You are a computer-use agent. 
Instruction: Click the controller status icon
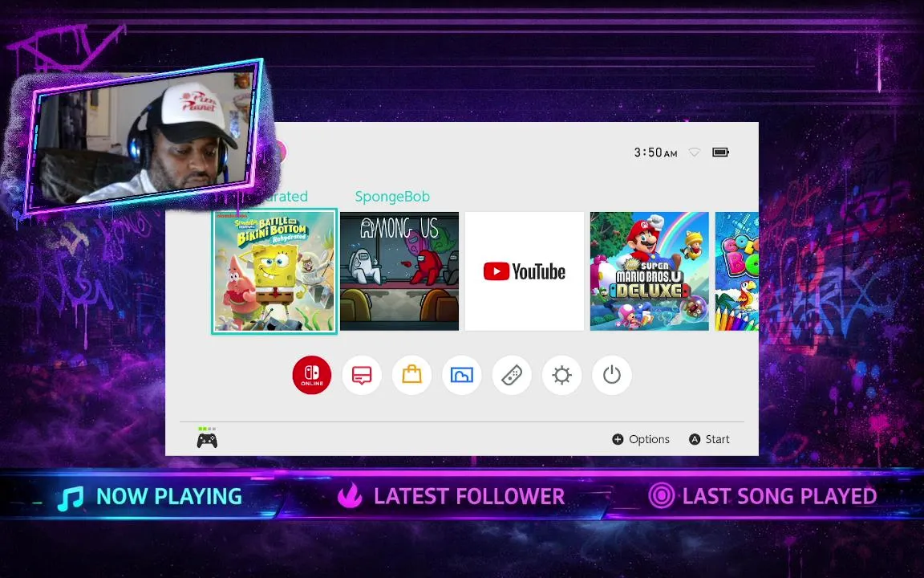pos(207,440)
